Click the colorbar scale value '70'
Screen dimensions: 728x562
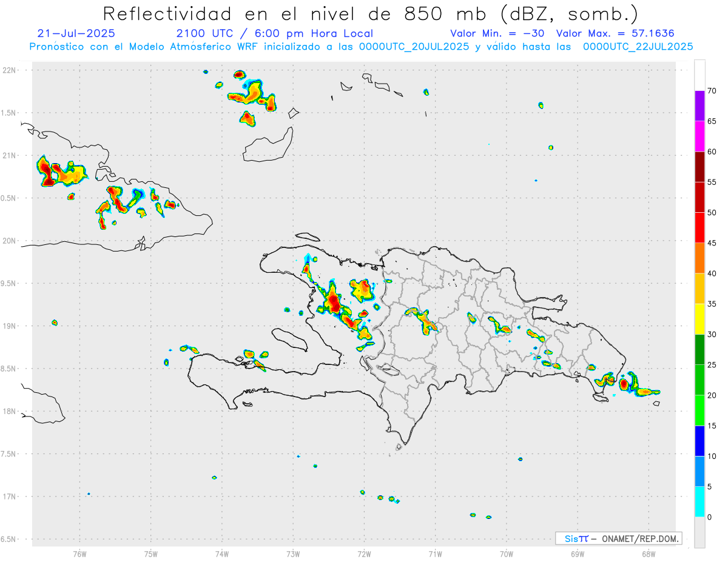[x=712, y=91]
